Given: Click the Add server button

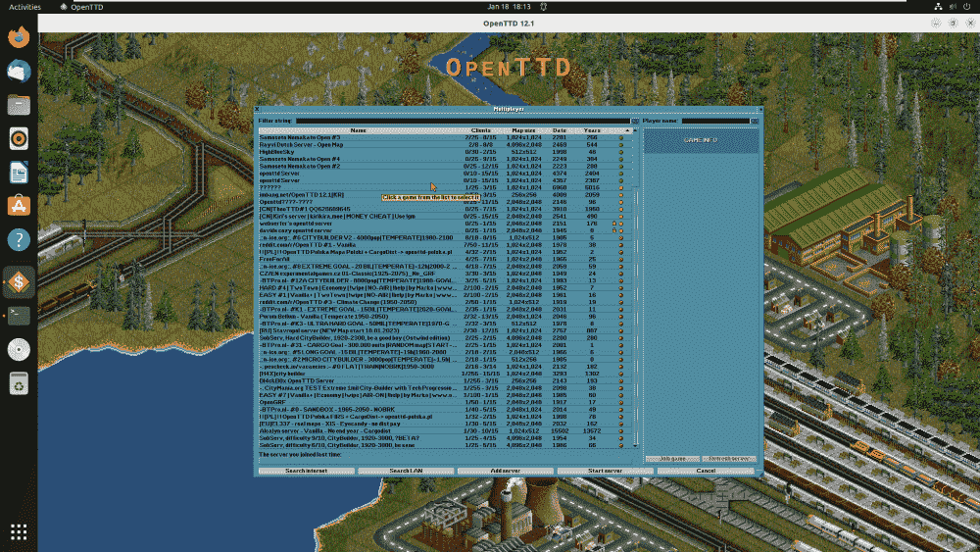Looking at the screenshot, I should point(506,471).
